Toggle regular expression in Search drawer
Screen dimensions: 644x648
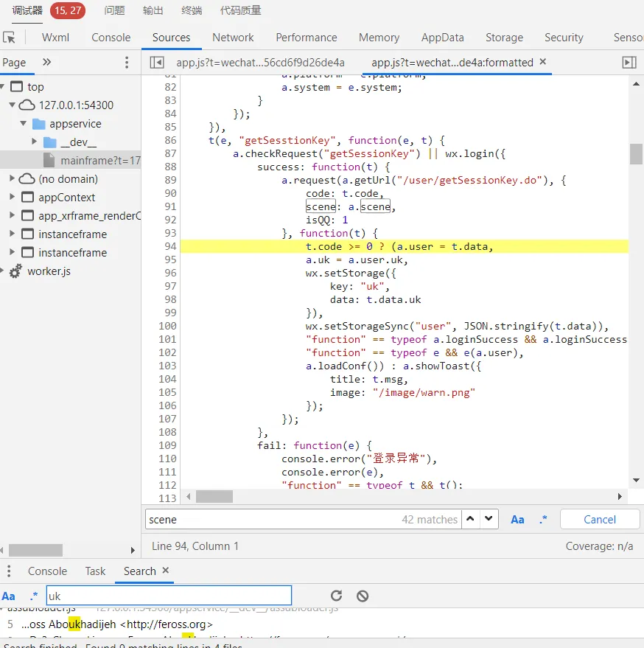[x=34, y=596]
